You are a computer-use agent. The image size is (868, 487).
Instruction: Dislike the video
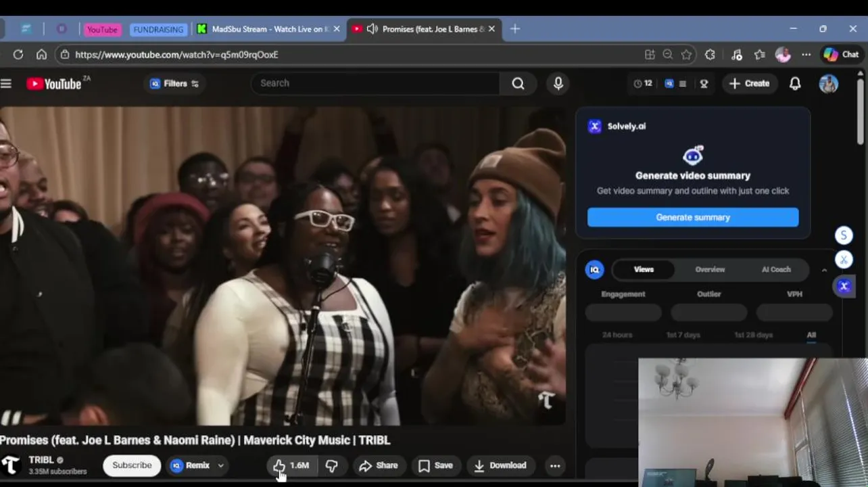[331, 465]
